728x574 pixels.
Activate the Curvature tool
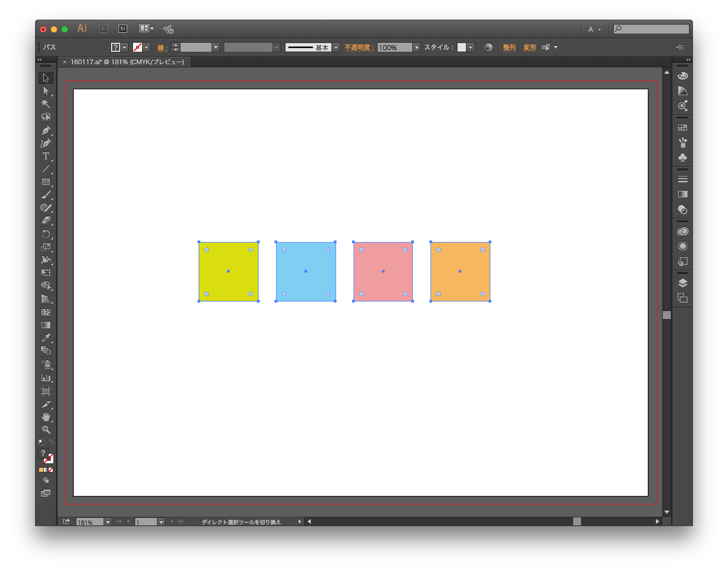point(46,143)
